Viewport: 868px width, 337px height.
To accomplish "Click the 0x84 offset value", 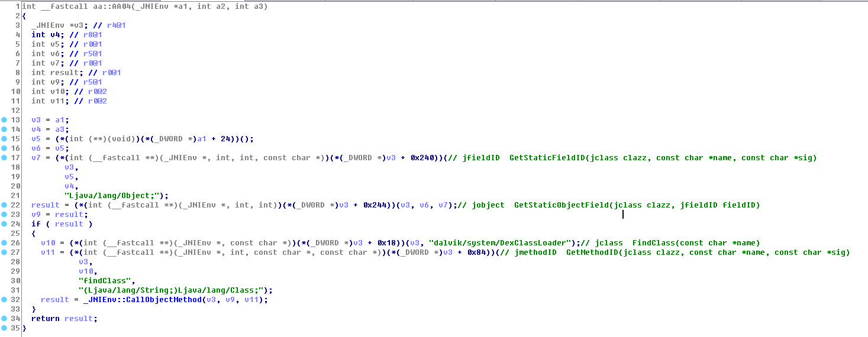I will click(x=478, y=252).
